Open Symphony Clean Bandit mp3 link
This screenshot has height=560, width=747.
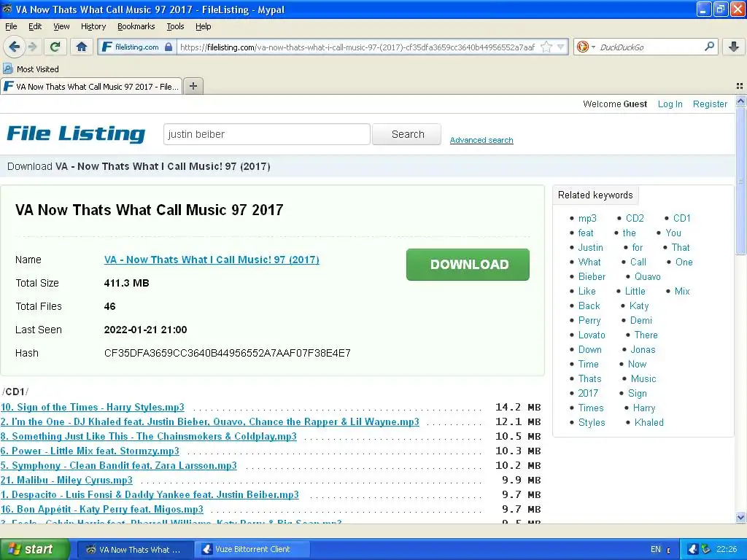119,466
